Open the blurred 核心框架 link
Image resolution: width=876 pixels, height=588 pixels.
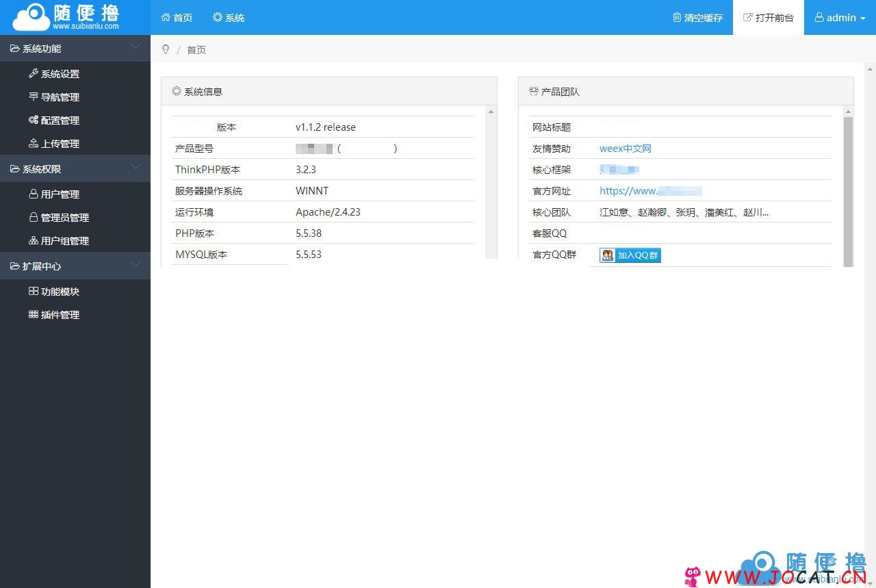coord(619,170)
